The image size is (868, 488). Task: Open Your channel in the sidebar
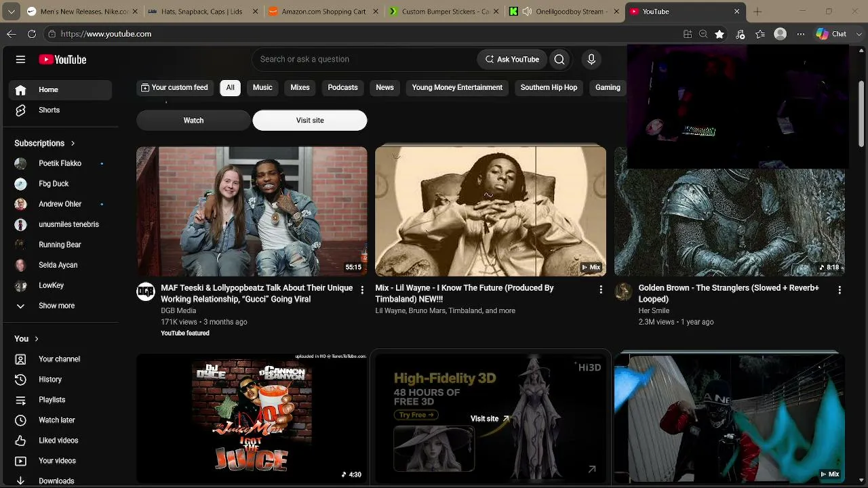pyautogui.click(x=60, y=359)
